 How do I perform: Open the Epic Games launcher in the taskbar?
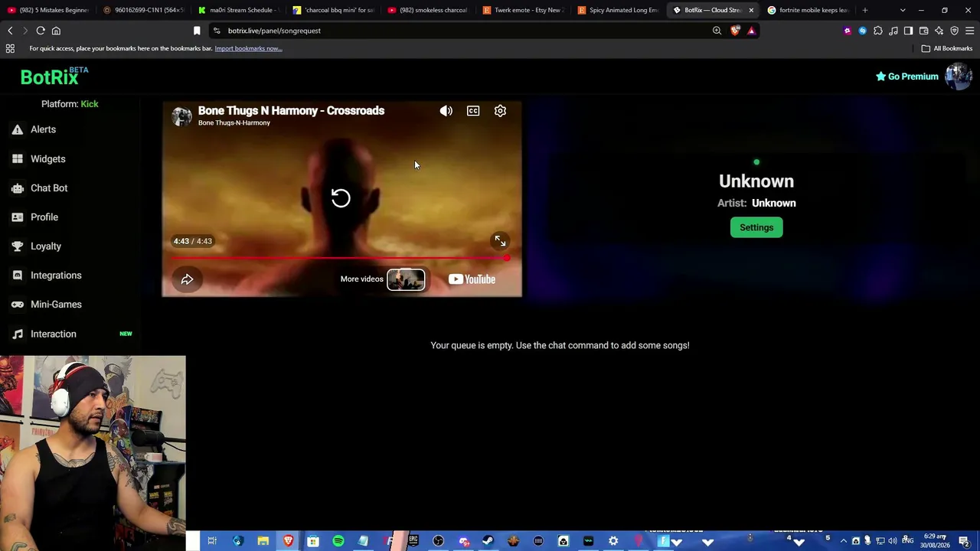pyautogui.click(x=413, y=541)
